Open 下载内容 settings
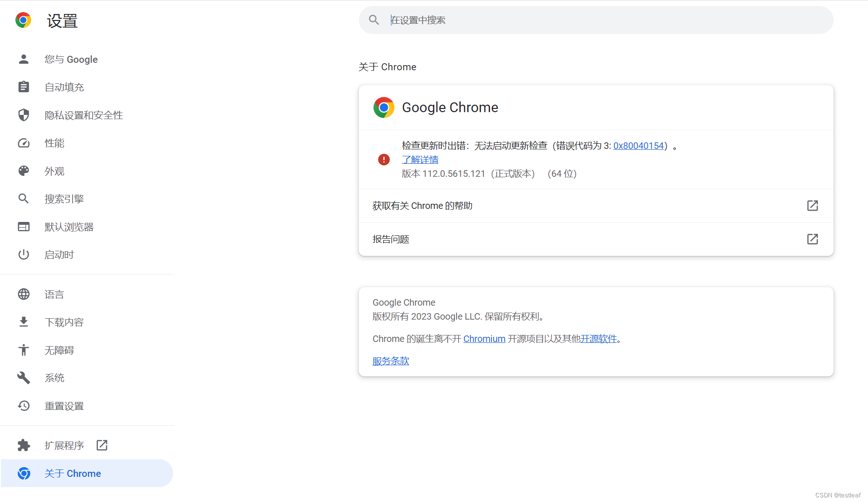Viewport: 868px width, 502px height. (x=87, y=322)
